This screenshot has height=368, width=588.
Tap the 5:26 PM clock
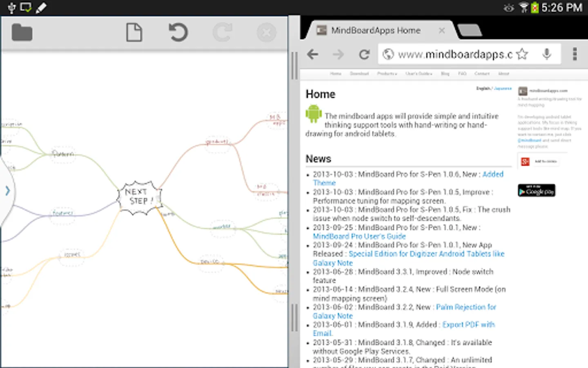[562, 7]
